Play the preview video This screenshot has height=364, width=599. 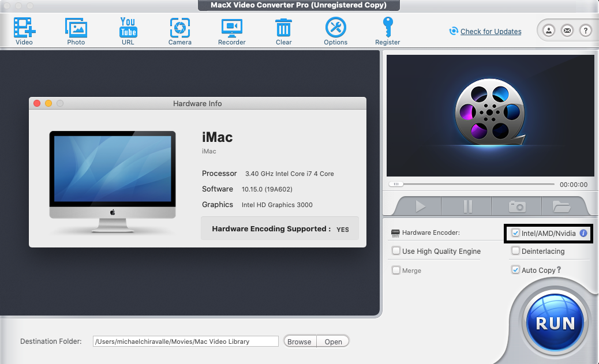pos(420,207)
